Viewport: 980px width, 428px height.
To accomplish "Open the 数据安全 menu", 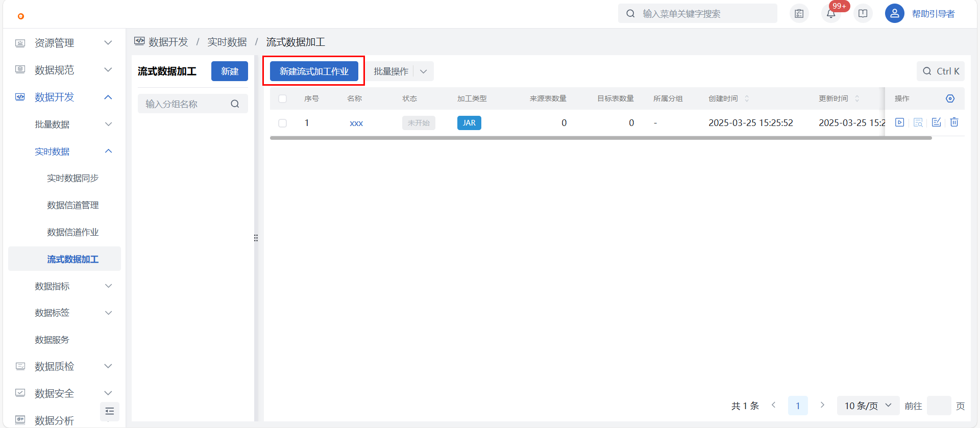I will coord(64,393).
